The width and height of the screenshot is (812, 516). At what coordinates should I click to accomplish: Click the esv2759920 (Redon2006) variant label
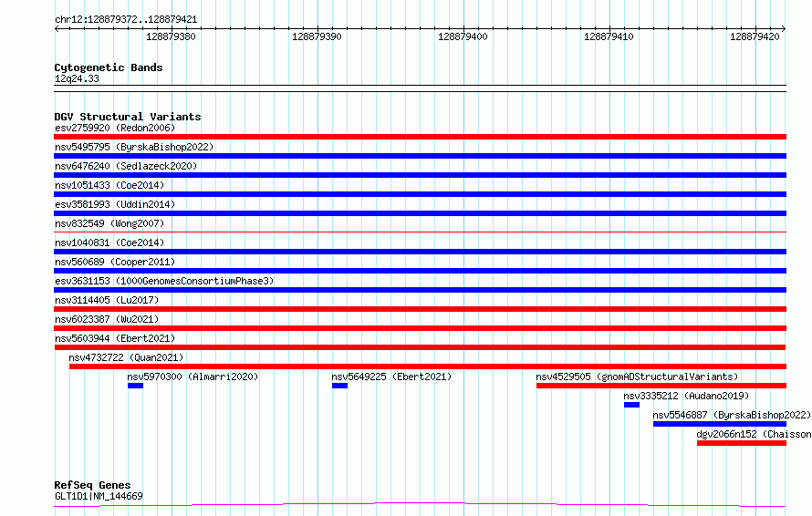coord(115,128)
